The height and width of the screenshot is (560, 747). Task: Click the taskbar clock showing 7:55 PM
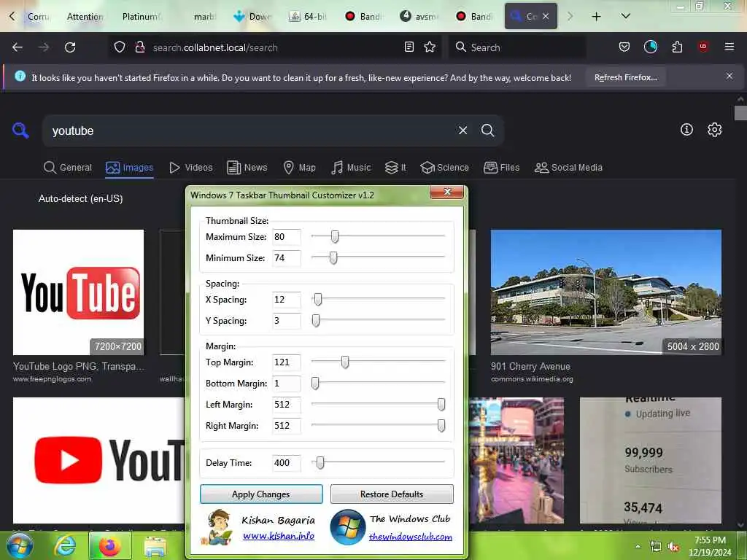click(x=709, y=546)
